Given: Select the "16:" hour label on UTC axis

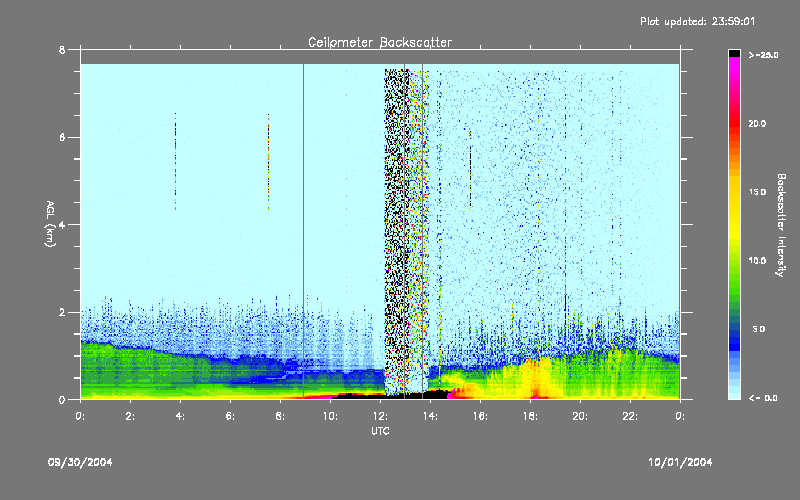Looking at the screenshot, I should (x=480, y=416).
